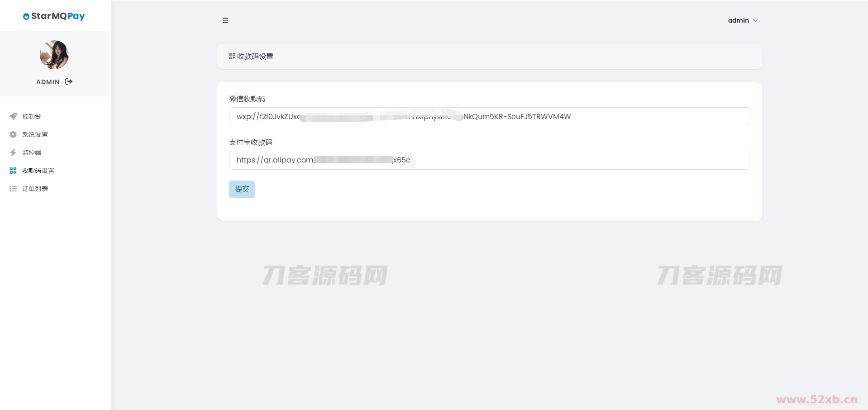The height and width of the screenshot is (410, 868).
Task: Click the StarMQPay flame logo icon
Action: (26, 16)
